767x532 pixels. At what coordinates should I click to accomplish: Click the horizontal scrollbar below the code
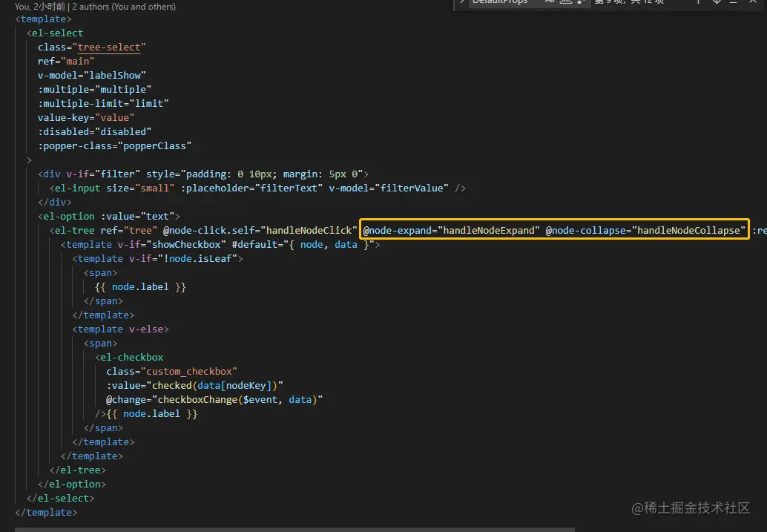click(294, 530)
